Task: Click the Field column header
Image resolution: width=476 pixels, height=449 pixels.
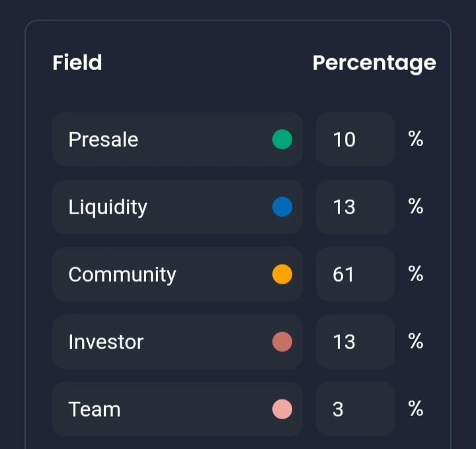Action: pyautogui.click(x=77, y=63)
